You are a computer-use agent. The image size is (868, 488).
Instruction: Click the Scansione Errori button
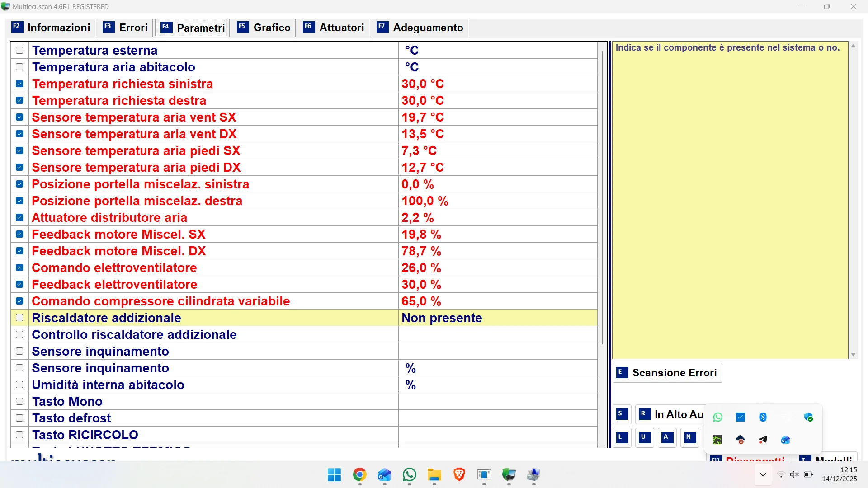coord(667,373)
